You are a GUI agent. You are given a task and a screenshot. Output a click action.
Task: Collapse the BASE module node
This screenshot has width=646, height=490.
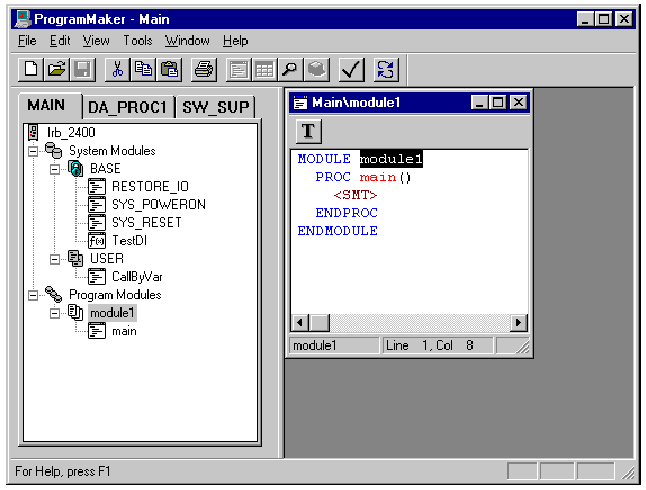point(54,169)
